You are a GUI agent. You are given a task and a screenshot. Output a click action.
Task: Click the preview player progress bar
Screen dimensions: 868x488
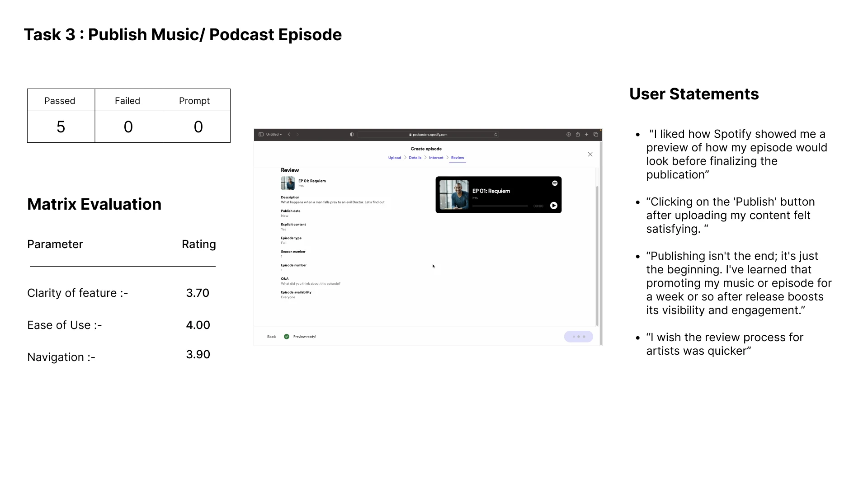pyautogui.click(x=500, y=206)
